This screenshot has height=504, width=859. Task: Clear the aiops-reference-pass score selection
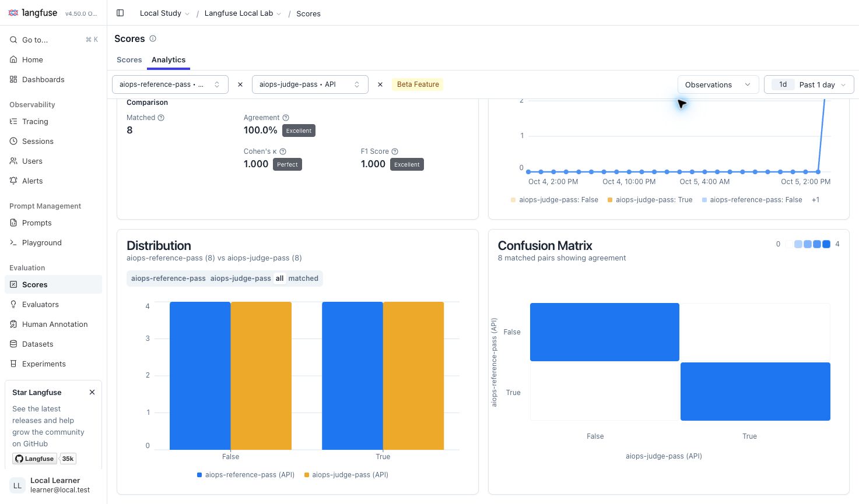240,84
